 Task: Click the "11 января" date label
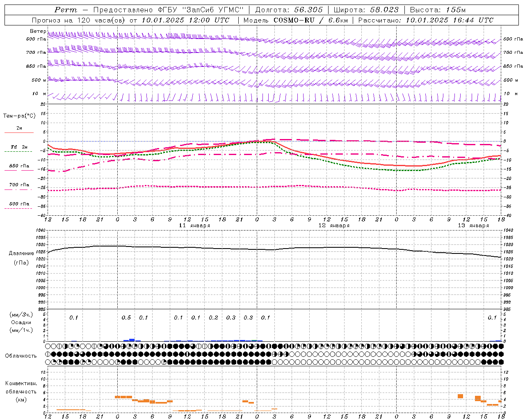tap(195, 226)
